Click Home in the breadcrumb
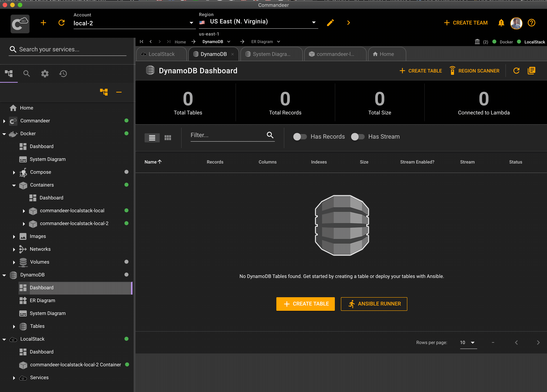 180,42
